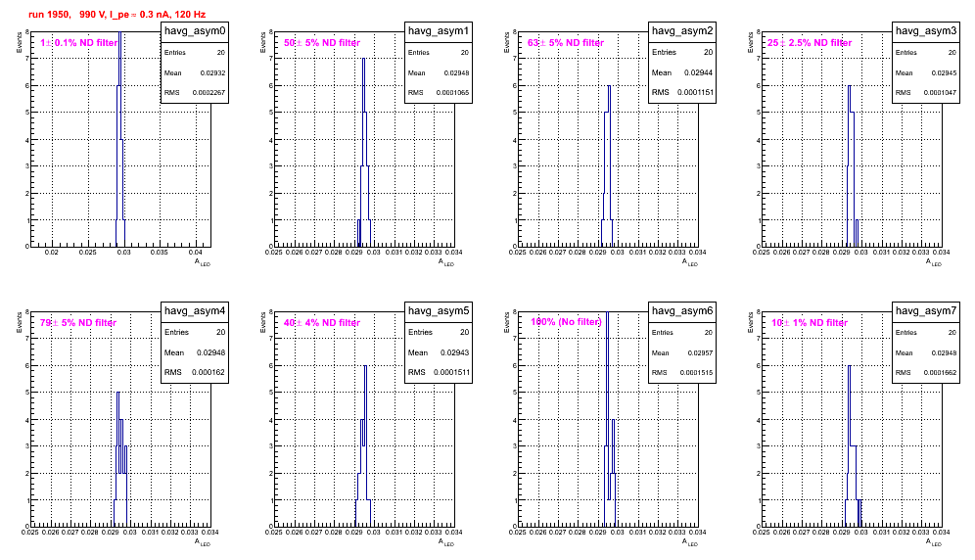Click the 40± 4% ND filter label

click(x=322, y=323)
